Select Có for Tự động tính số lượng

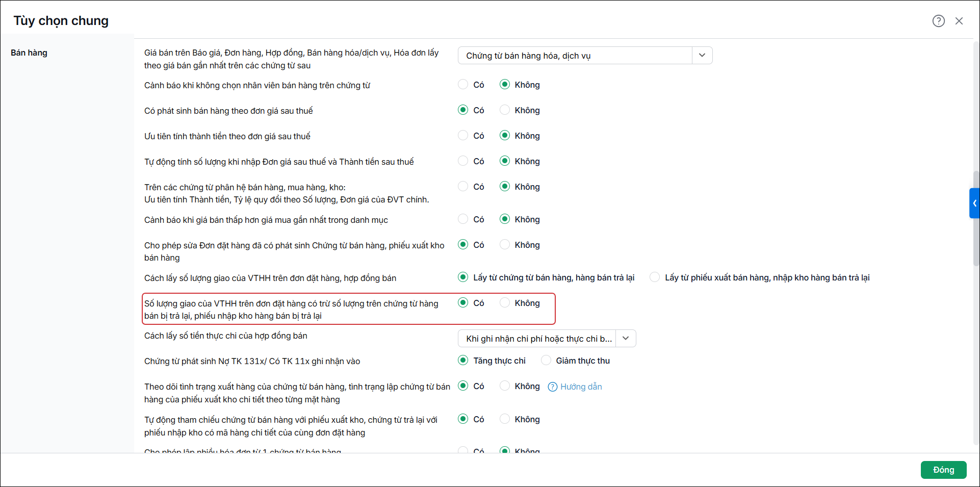[463, 161]
